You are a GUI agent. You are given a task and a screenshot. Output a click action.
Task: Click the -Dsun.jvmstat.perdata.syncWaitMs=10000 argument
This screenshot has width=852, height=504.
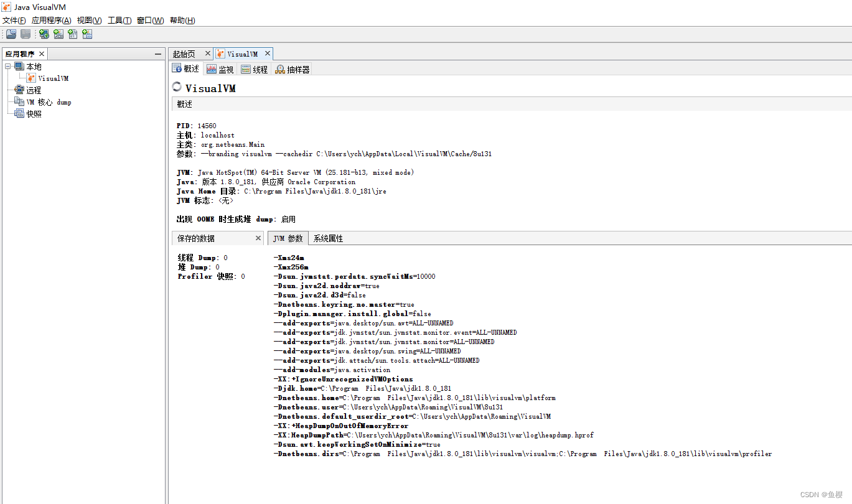[x=354, y=276]
